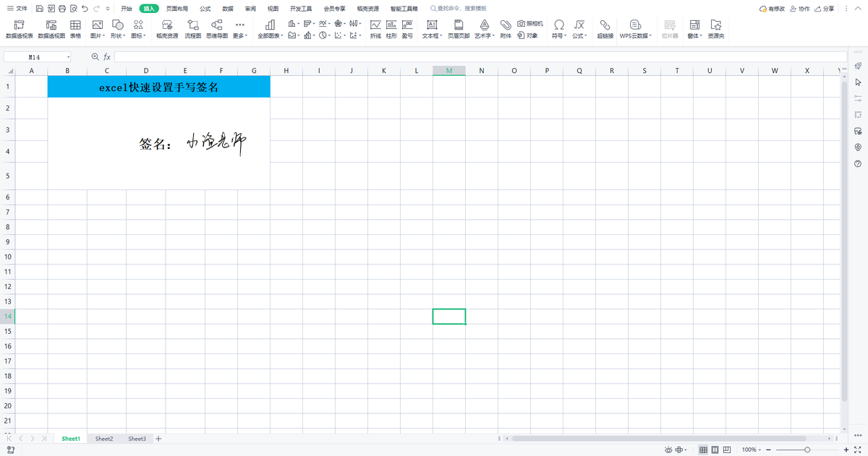Click the 有修改 unsaved changes button
868x456 pixels.
[x=772, y=9]
